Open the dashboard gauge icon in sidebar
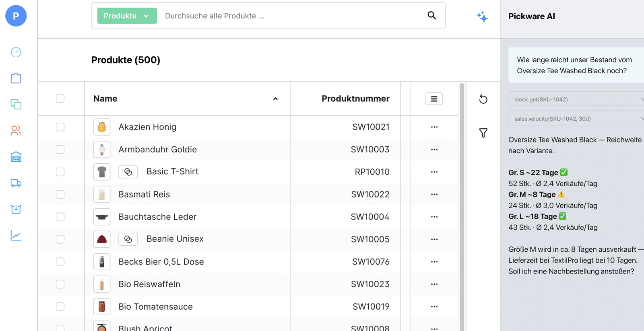 click(16, 52)
